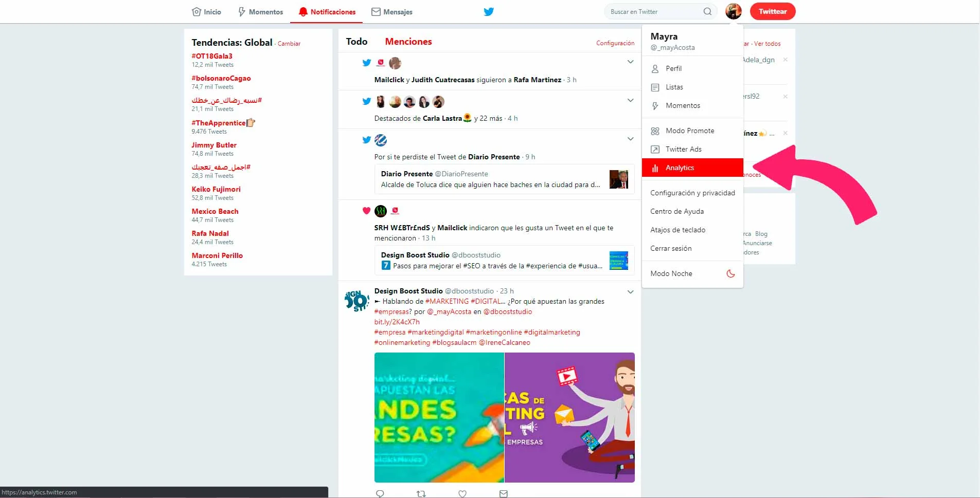Click the Twitter bird logo in header
Screen dimensions: 980x498
pyautogui.click(x=488, y=11)
